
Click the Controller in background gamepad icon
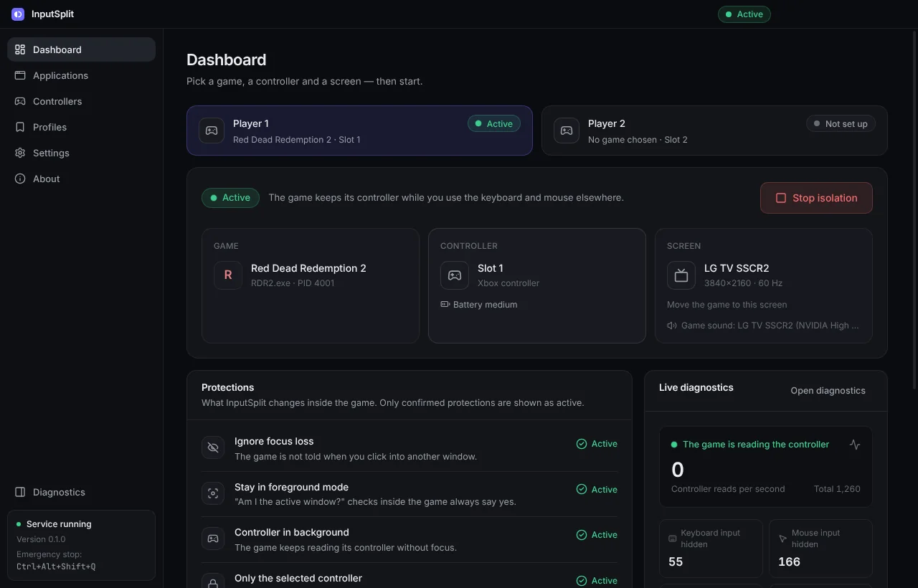[x=213, y=539]
